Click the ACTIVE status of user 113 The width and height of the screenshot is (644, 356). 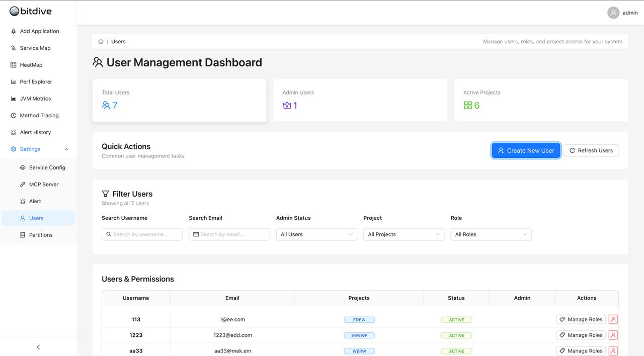click(456, 320)
